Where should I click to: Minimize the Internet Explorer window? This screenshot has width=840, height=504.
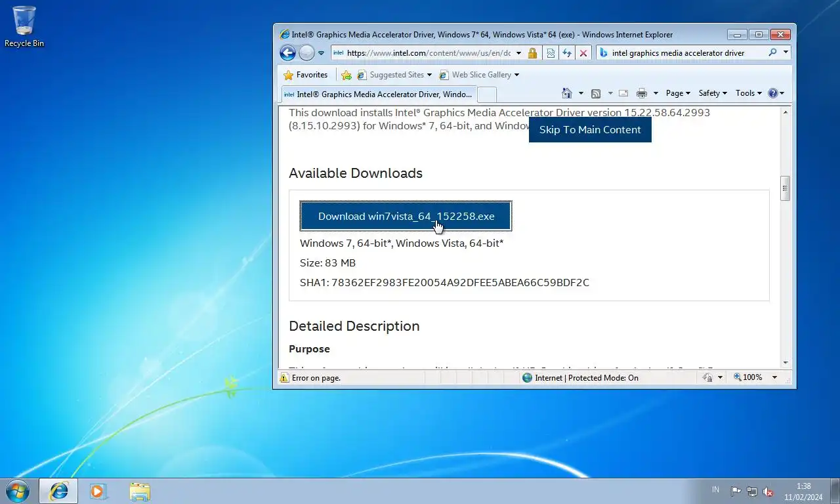737,35
